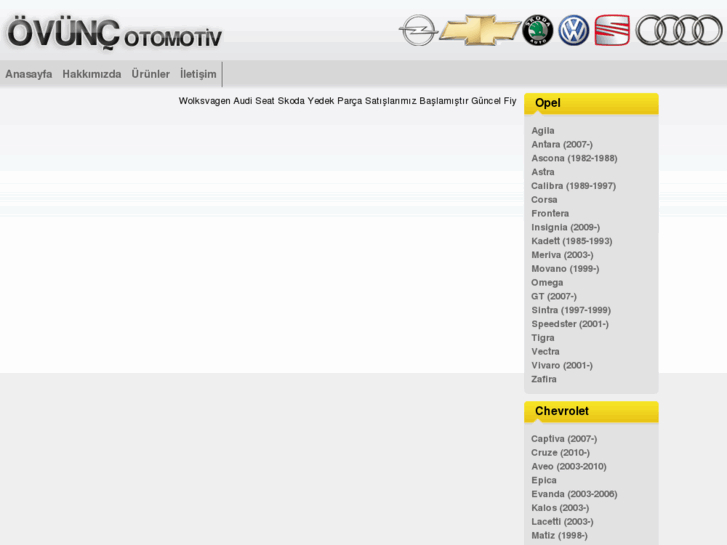Open the Calibra (1989-1997) link
The image size is (727, 545).
tap(574, 186)
